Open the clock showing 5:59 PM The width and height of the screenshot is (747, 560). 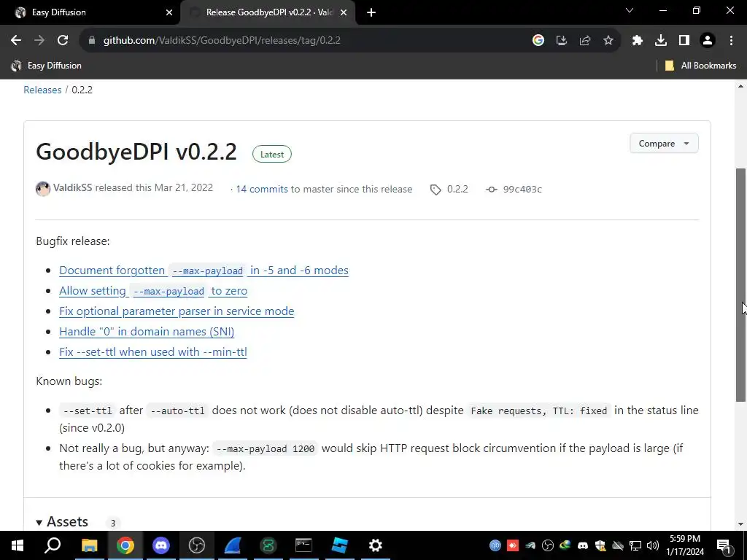(x=685, y=545)
